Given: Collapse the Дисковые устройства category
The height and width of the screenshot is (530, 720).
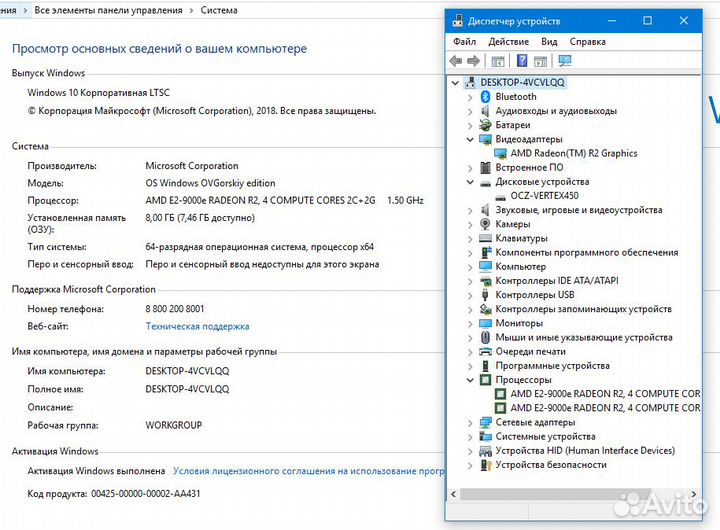Looking at the screenshot, I should click(470, 182).
